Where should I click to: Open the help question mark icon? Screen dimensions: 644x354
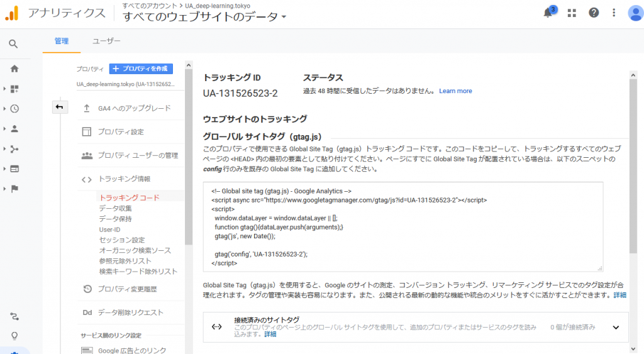click(x=594, y=13)
